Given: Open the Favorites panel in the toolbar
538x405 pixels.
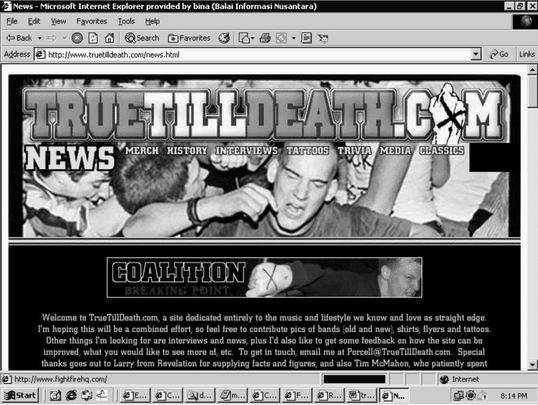Looking at the screenshot, I should coord(189,38).
